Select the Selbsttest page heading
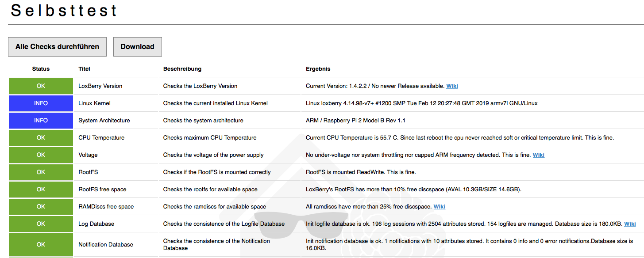The width and height of the screenshot is (644, 258). click(x=64, y=11)
